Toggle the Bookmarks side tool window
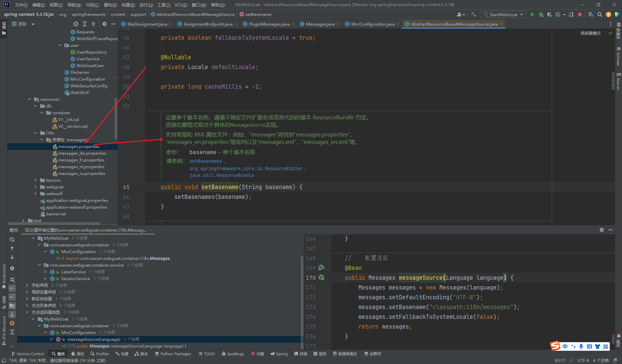The height and width of the screenshot is (364, 622). [4, 276]
